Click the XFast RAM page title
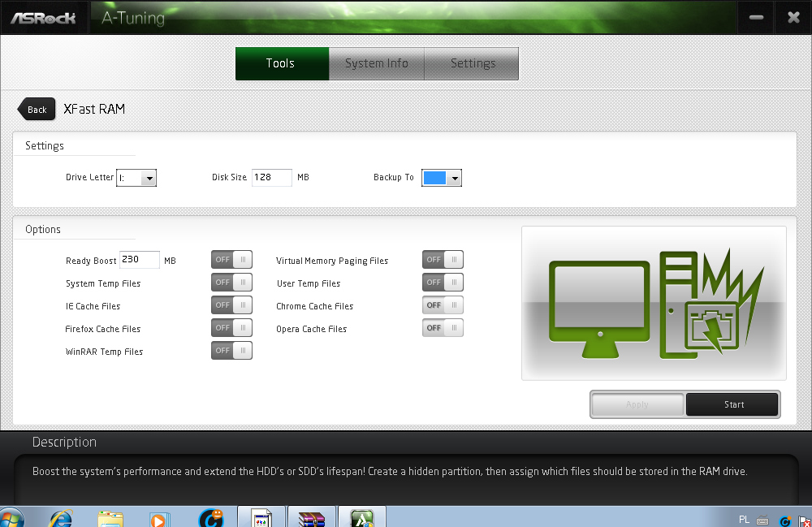This screenshot has width=812, height=527. 94,110
